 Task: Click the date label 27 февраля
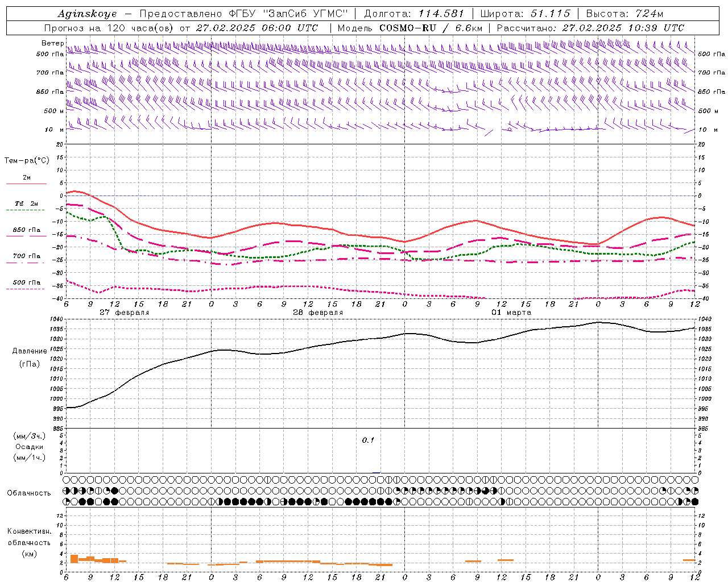click(x=125, y=313)
